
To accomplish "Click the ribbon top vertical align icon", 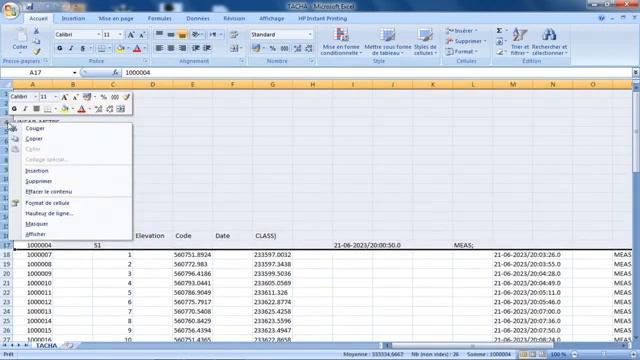I will (x=159, y=34).
